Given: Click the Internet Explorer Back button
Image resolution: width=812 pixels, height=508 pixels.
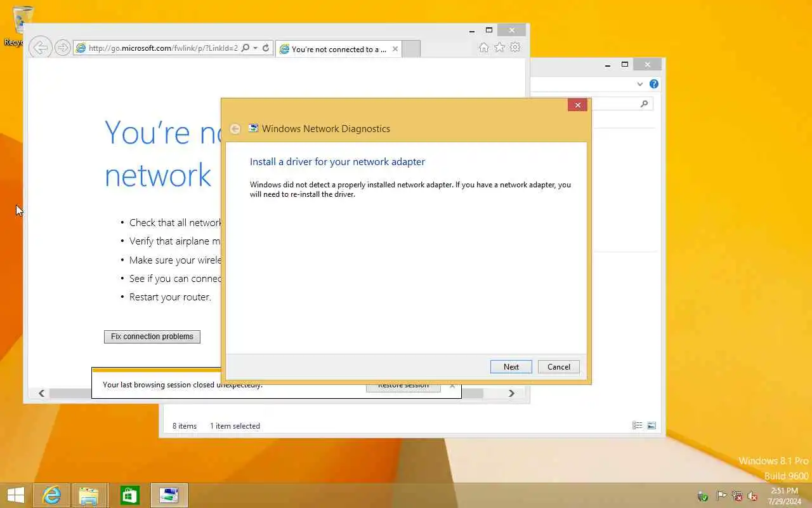Looking at the screenshot, I should [x=40, y=48].
